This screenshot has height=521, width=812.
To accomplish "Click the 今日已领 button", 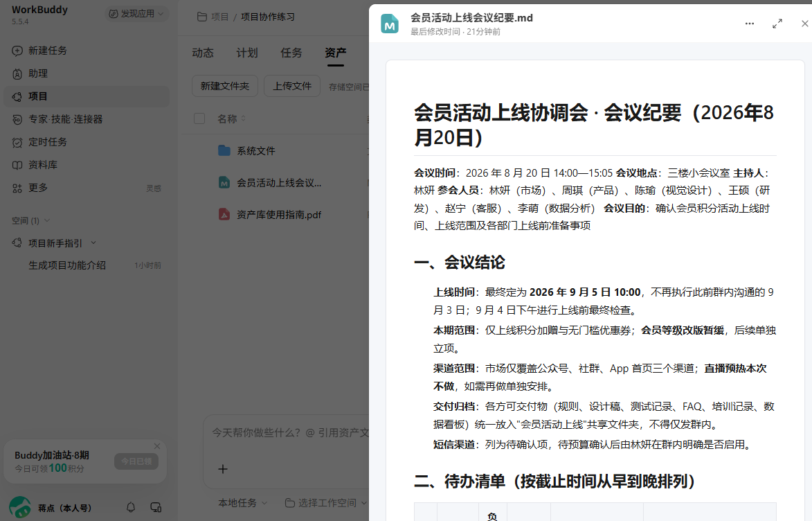I will point(136,461).
